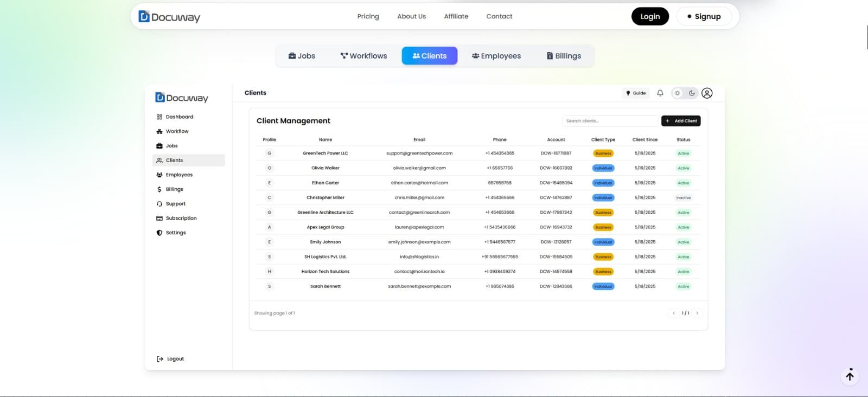Click the Client Since column header
This screenshot has width=868, height=397.
[645, 140]
